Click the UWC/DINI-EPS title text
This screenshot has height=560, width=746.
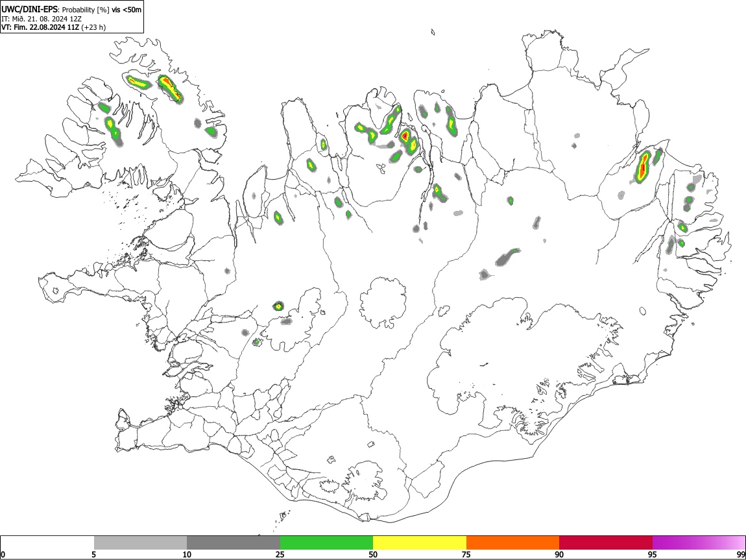point(30,10)
